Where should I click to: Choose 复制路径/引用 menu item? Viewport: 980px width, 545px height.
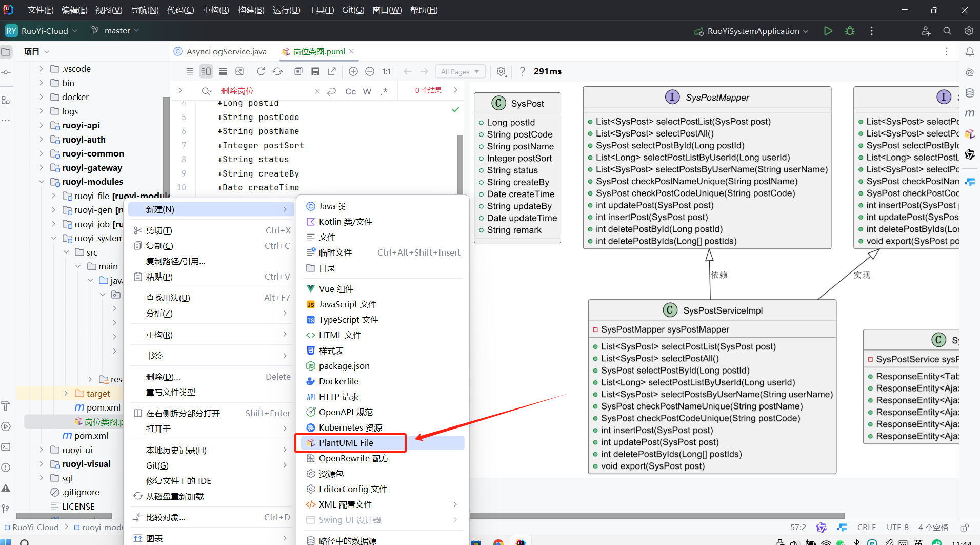(211, 261)
